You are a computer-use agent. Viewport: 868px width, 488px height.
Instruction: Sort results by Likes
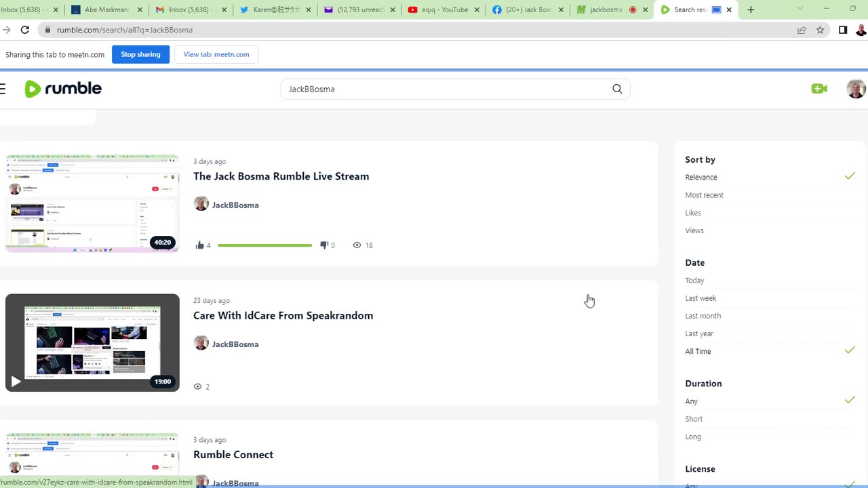tap(693, 213)
